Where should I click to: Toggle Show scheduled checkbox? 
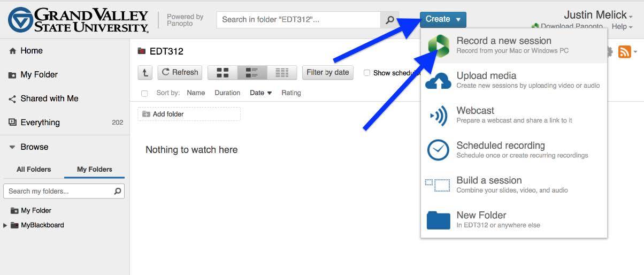(367, 73)
